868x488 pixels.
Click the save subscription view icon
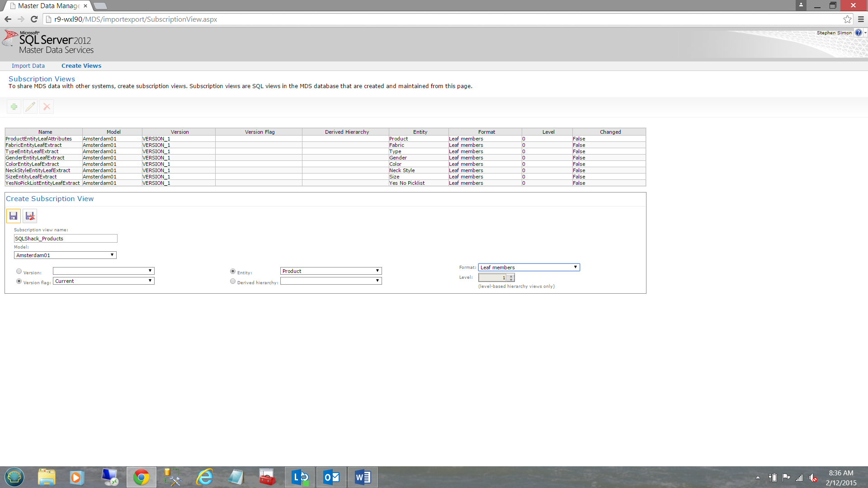(x=14, y=216)
